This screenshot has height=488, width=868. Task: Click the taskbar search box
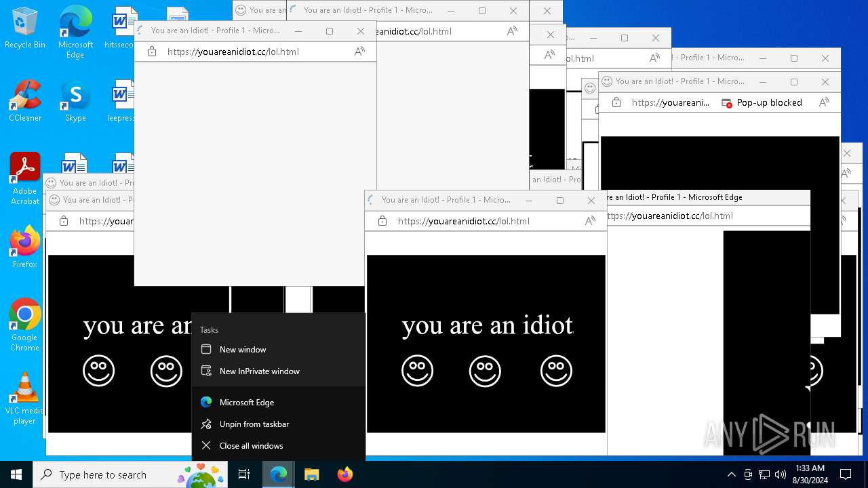[130, 474]
